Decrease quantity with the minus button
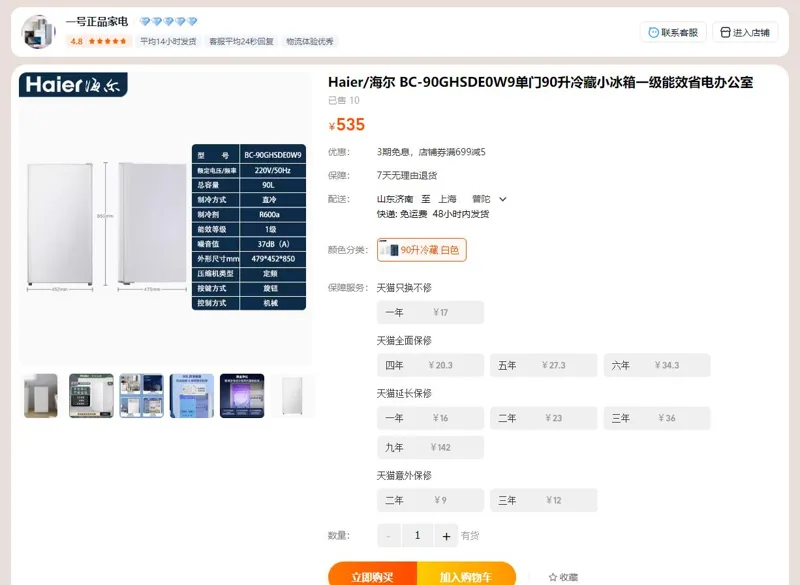The height and width of the screenshot is (585, 800). (x=389, y=536)
